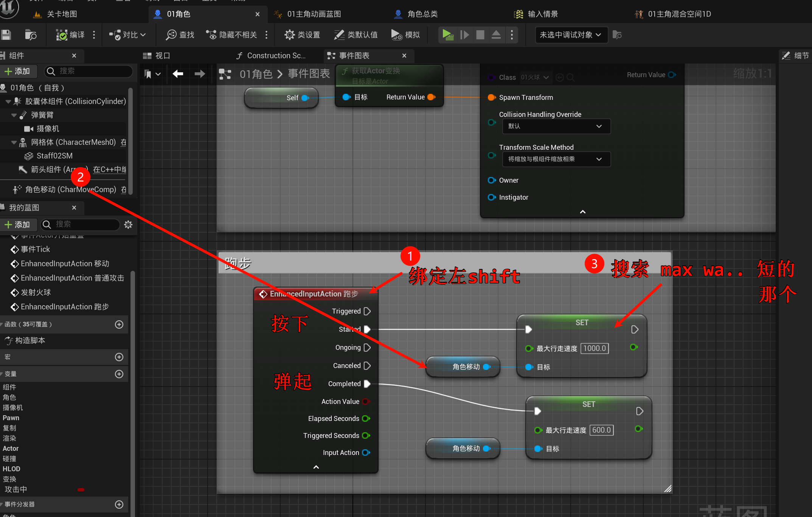Click the Save blueprint icon
The width and height of the screenshot is (812, 517).
[x=6, y=35]
